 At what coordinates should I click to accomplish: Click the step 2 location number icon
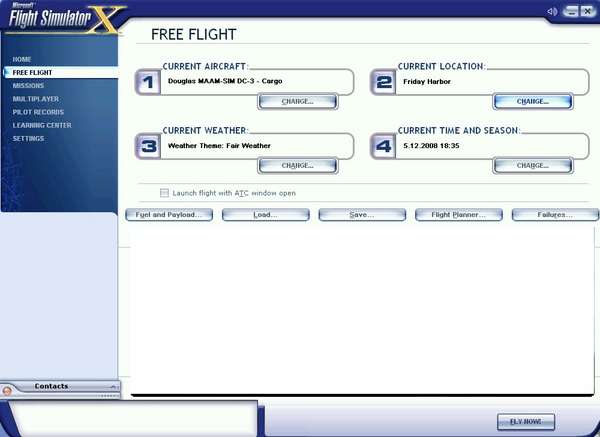pyautogui.click(x=383, y=82)
